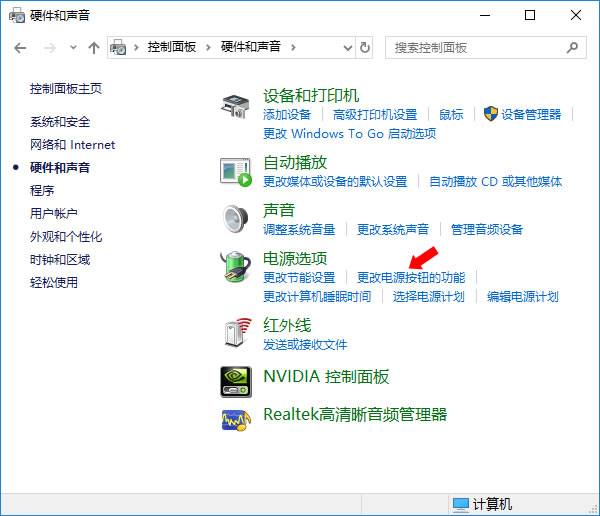Image resolution: width=600 pixels, height=516 pixels.
Task: Open 用户帐户 in the sidebar
Action: coord(54,214)
